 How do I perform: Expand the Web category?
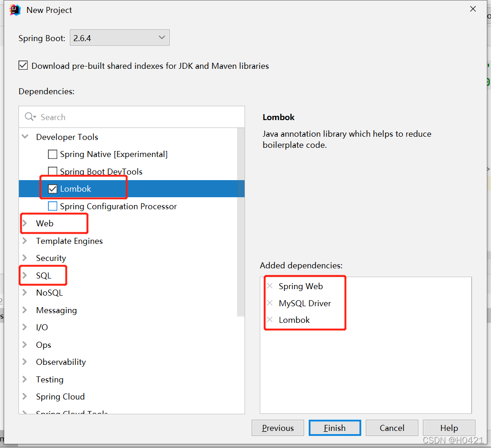(25, 223)
